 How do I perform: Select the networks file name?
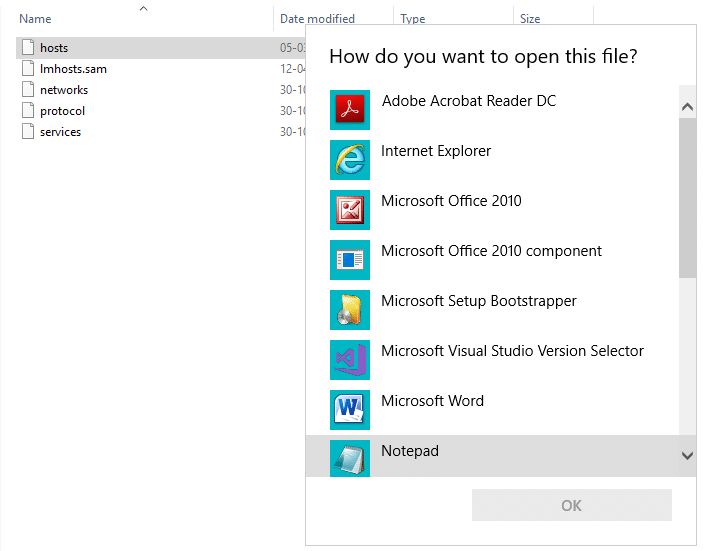64,90
